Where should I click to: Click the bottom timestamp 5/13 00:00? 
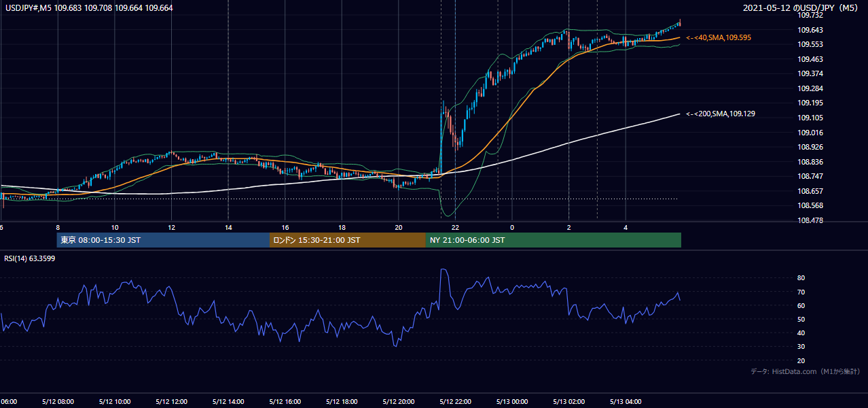click(512, 402)
